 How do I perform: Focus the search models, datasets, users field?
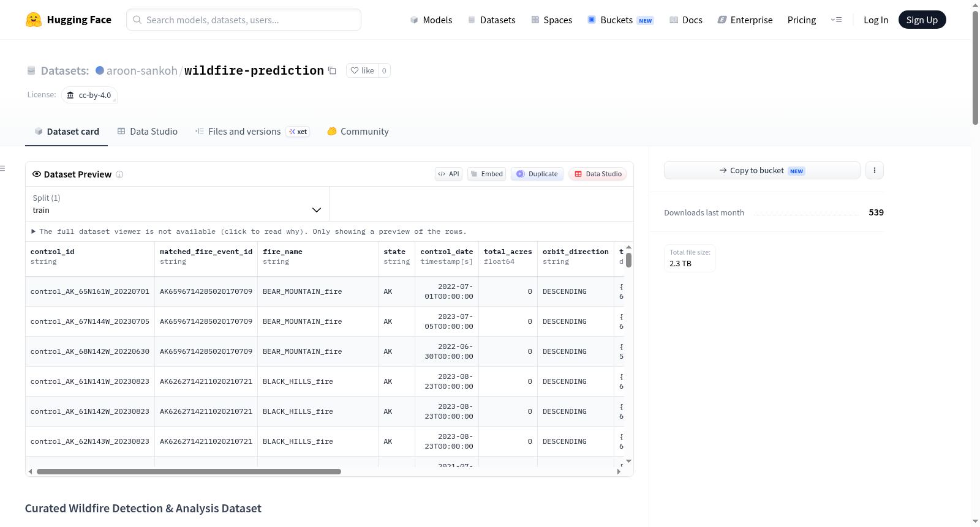click(244, 20)
